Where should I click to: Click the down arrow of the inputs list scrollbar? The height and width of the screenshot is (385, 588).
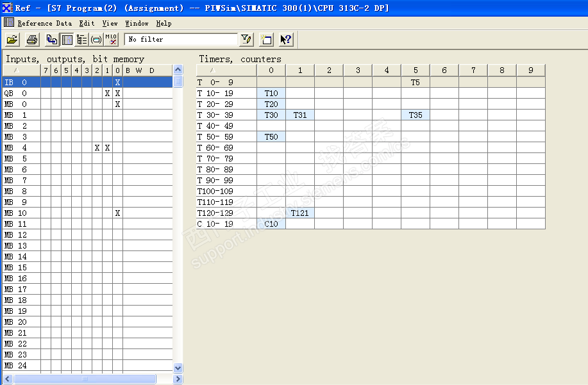pos(178,368)
